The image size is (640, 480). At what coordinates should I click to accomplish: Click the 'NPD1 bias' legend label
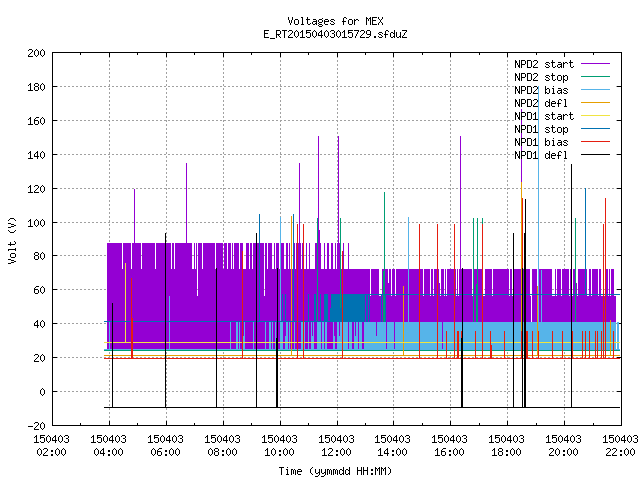(x=541, y=142)
